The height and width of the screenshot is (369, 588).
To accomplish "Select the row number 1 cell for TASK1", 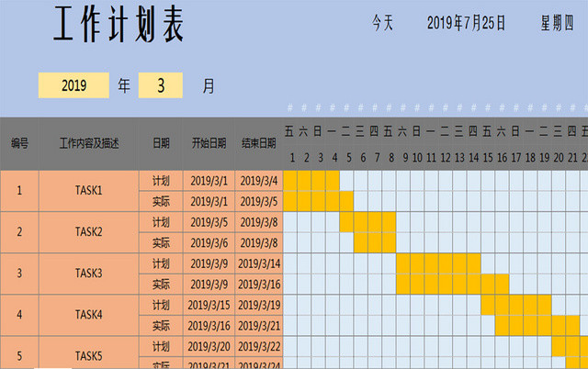I will coord(19,191).
